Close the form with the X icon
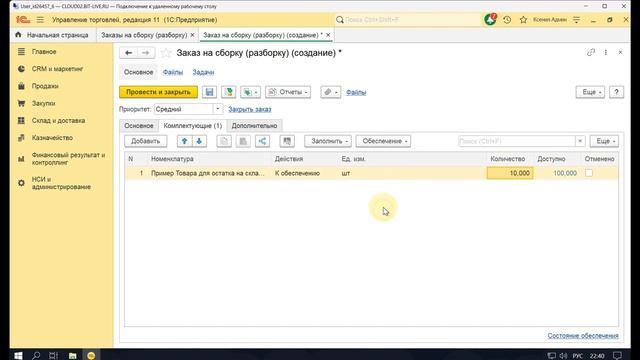This screenshot has width=640, height=360. [620, 52]
